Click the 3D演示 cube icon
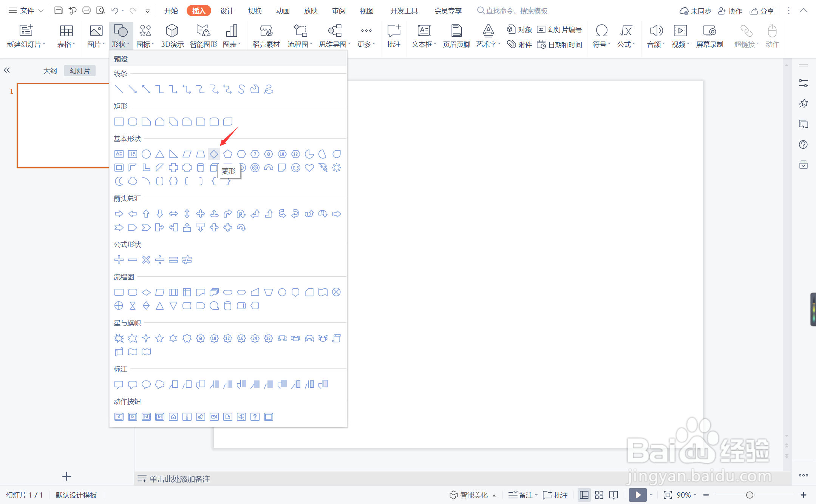 [x=172, y=31]
